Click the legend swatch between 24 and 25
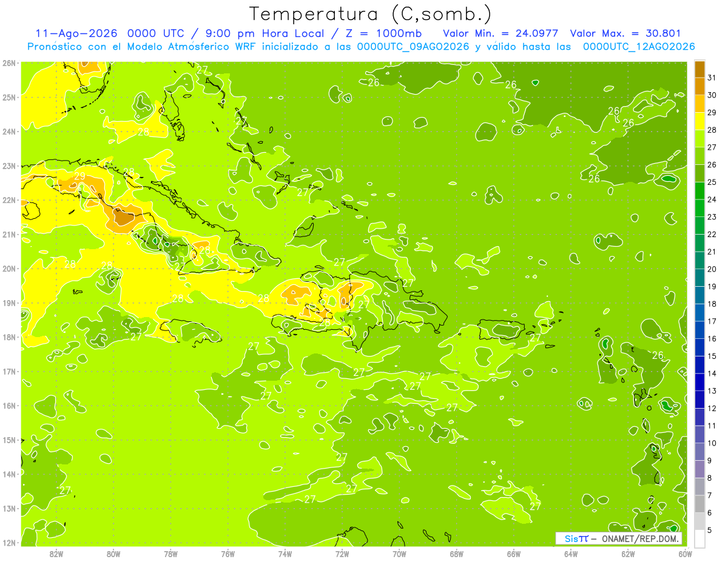 click(x=699, y=191)
